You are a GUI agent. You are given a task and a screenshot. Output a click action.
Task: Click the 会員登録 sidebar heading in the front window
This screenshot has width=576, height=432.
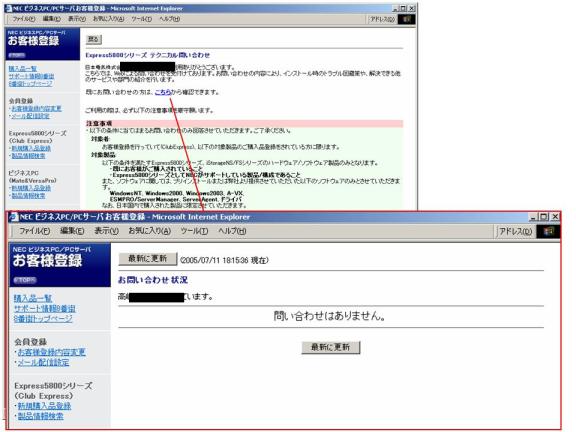(30, 342)
